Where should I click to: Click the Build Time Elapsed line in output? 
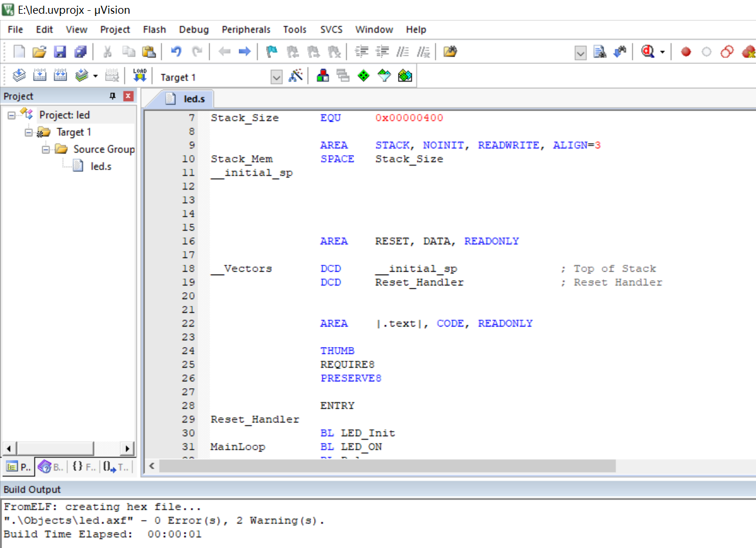103,534
